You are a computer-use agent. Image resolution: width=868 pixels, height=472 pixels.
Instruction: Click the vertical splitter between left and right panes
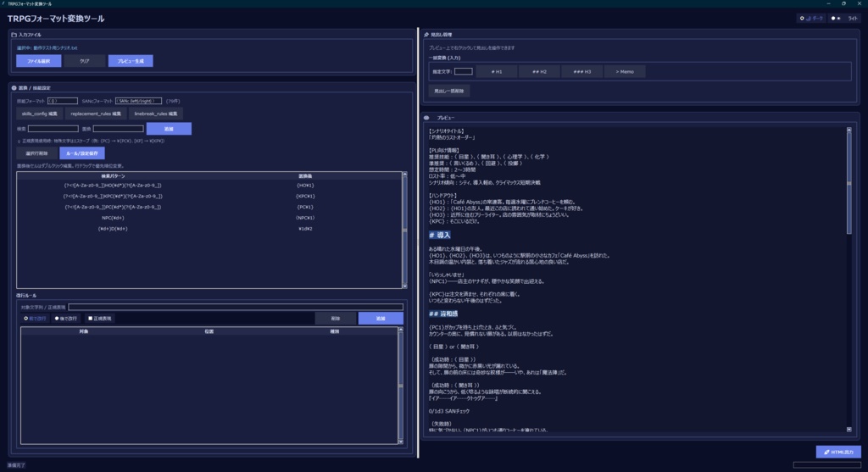418,242
